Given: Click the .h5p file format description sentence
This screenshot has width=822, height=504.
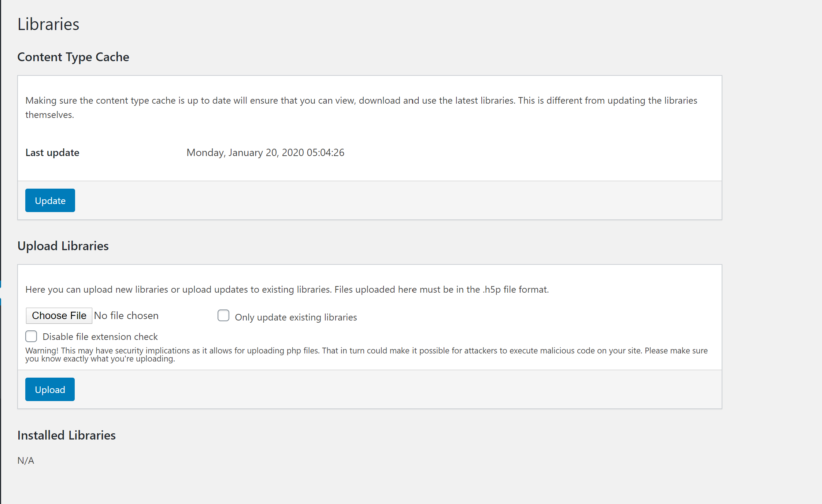Looking at the screenshot, I should pos(287,289).
